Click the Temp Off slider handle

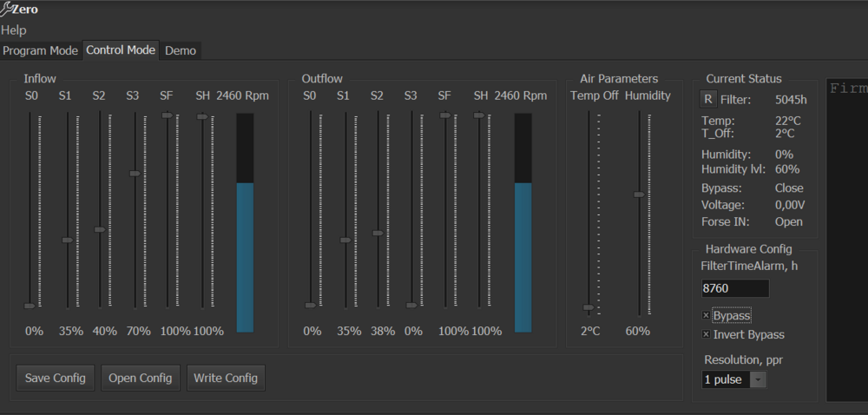(x=588, y=307)
